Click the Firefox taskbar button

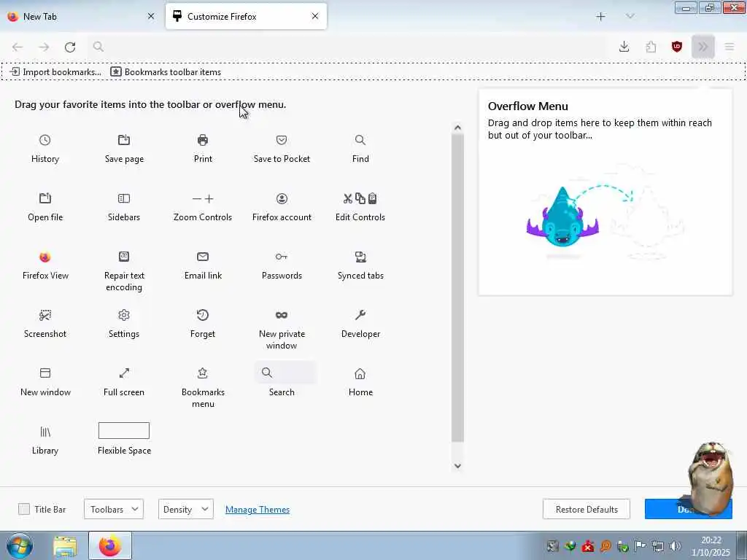coord(110,545)
